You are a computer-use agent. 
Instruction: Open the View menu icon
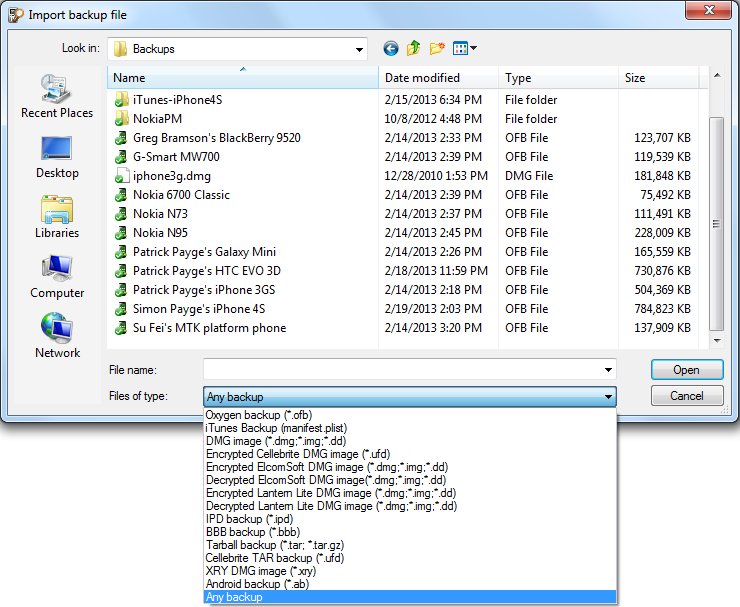(465, 48)
